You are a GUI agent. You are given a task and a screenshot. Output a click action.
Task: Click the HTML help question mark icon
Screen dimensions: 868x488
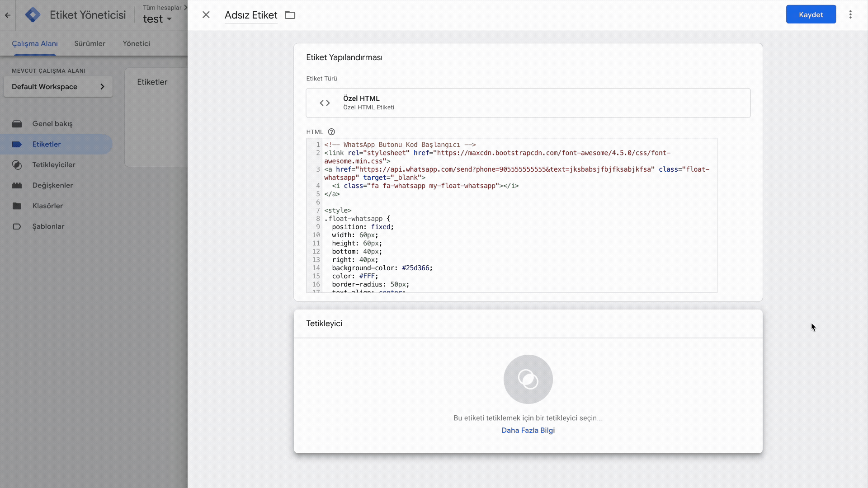click(x=331, y=132)
